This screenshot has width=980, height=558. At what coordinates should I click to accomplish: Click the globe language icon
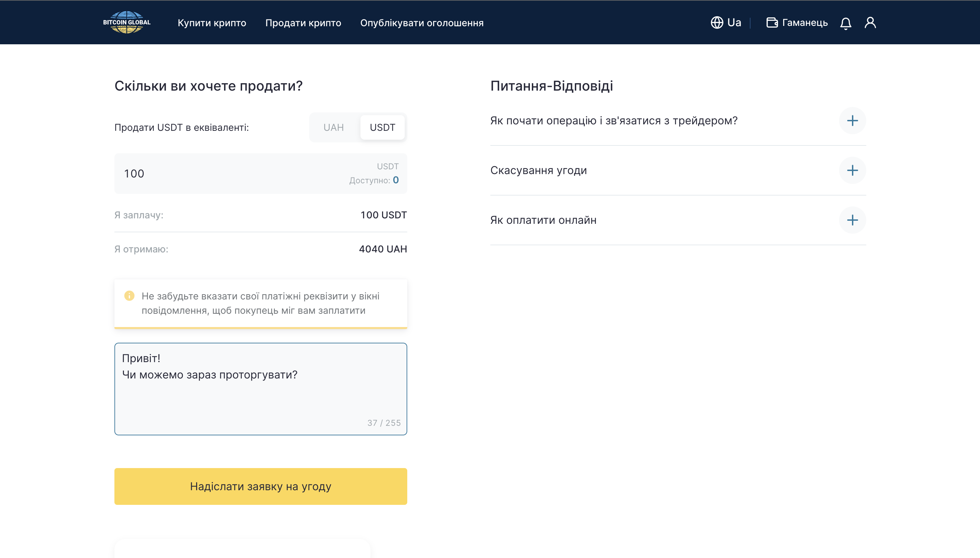tap(717, 22)
